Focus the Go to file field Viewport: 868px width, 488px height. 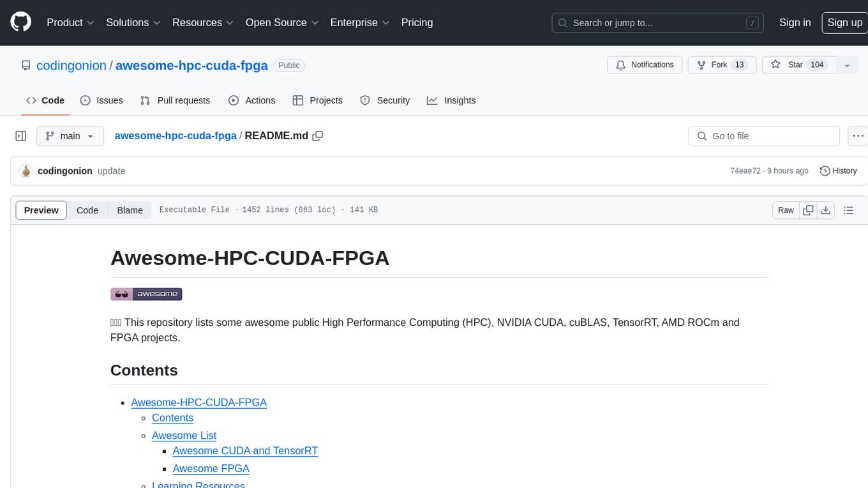point(764,136)
